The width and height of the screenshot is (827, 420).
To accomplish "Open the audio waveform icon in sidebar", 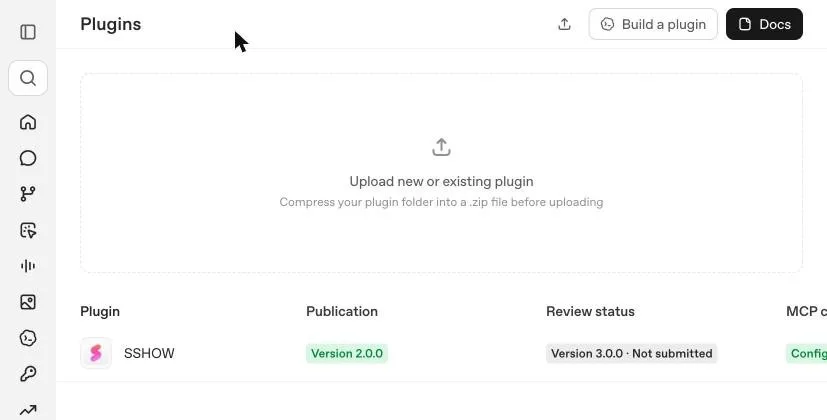I will [x=28, y=266].
